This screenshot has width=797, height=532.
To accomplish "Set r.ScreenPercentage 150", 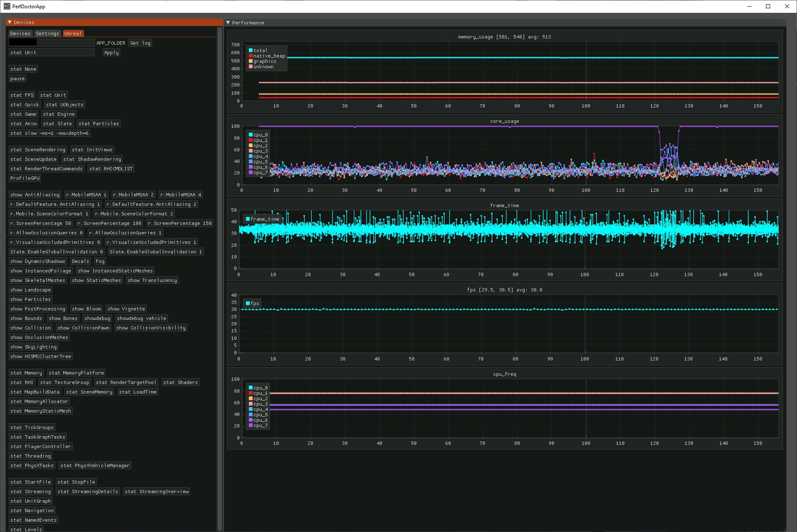I will pos(180,223).
